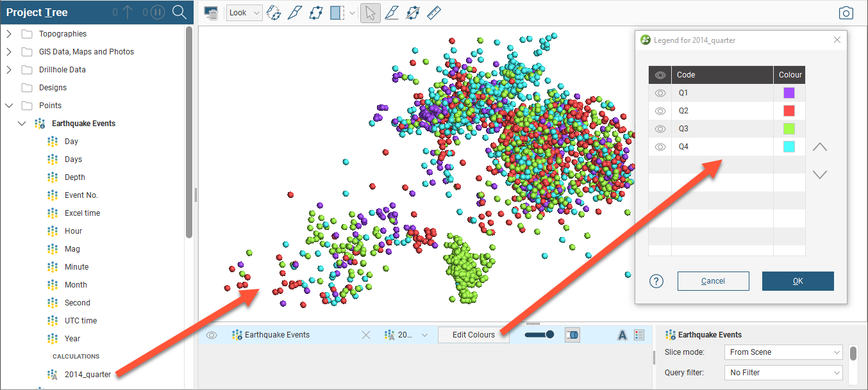Hide the Q3 code in legend
868x390 pixels.
(x=660, y=129)
